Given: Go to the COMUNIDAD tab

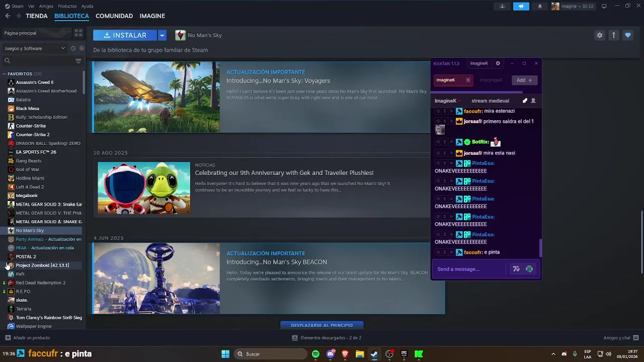Looking at the screenshot, I should coord(114,16).
